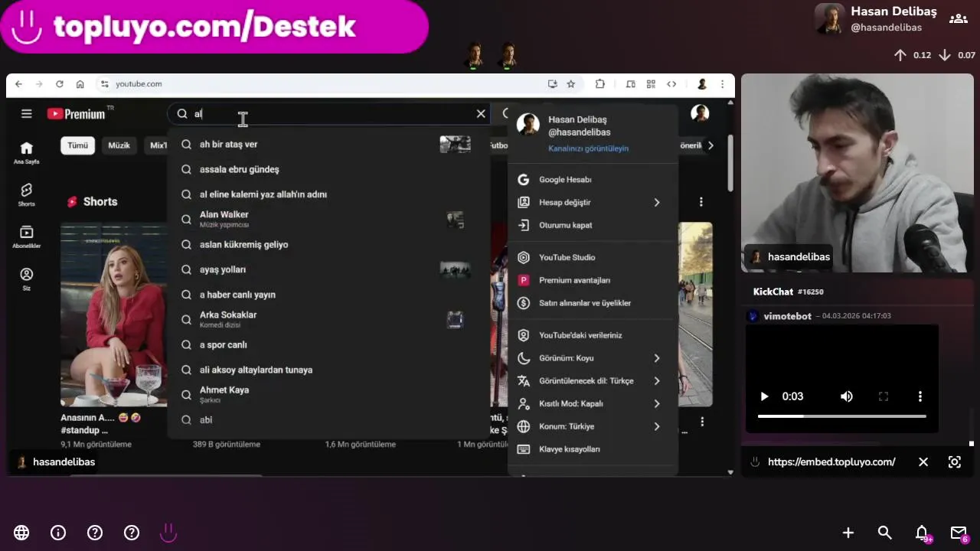Open the Siz section in the sidebar
This screenshot has height=551, width=980.
click(26, 279)
